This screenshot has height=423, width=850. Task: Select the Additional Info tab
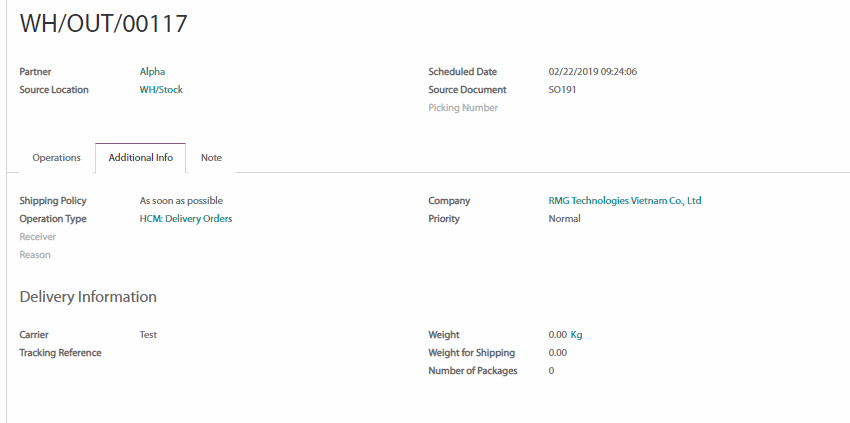(140, 158)
